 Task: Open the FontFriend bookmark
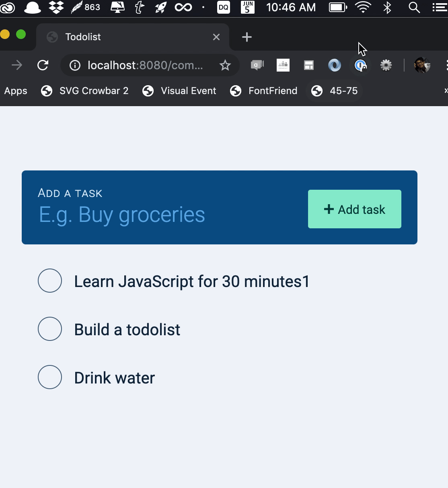coord(264,91)
